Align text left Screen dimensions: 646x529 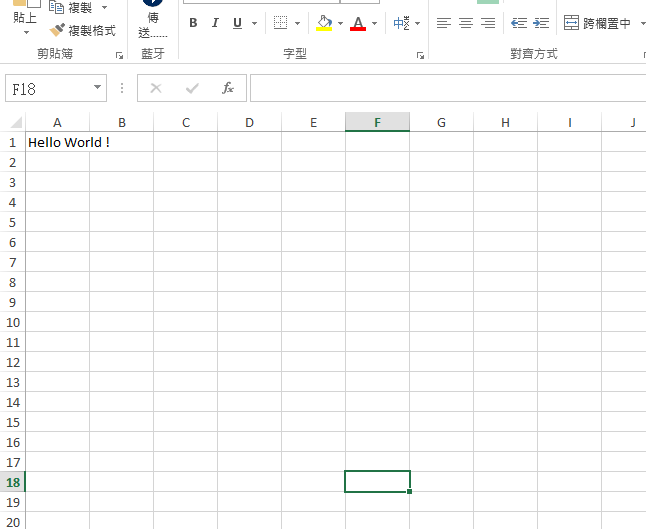(x=444, y=23)
